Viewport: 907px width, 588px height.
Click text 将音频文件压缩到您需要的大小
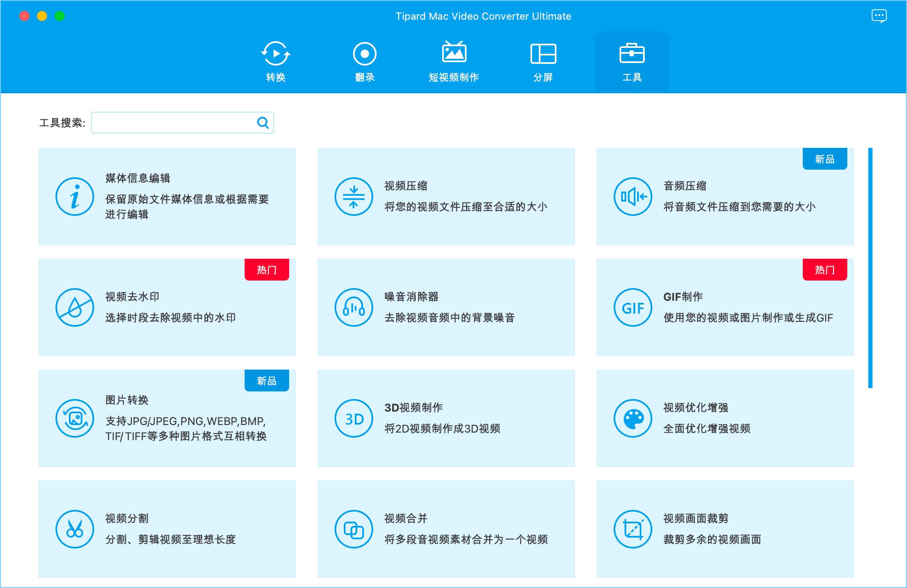click(739, 207)
